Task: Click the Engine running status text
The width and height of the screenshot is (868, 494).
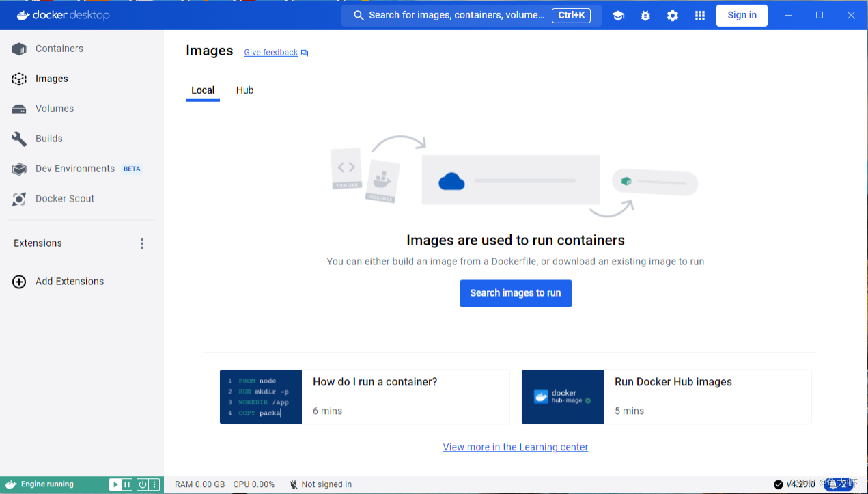Action: pyautogui.click(x=47, y=484)
